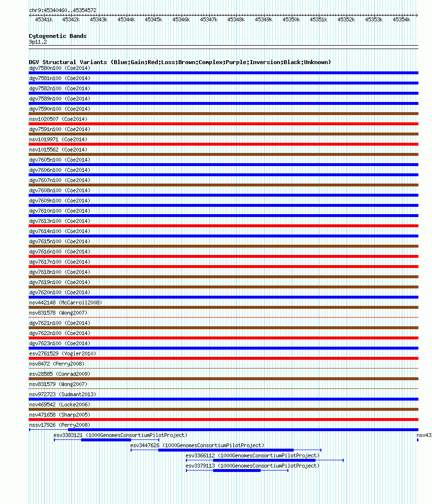Click the DGV Structural Variants track title
Image resolution: width=432 pixels, height=504 pixels.
(180, 62)
